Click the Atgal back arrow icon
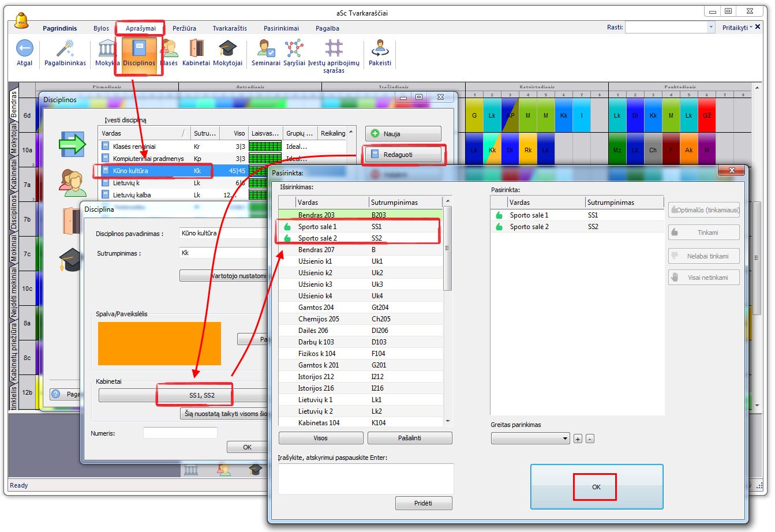The image size is (775, 532). [x=24, y=49]
